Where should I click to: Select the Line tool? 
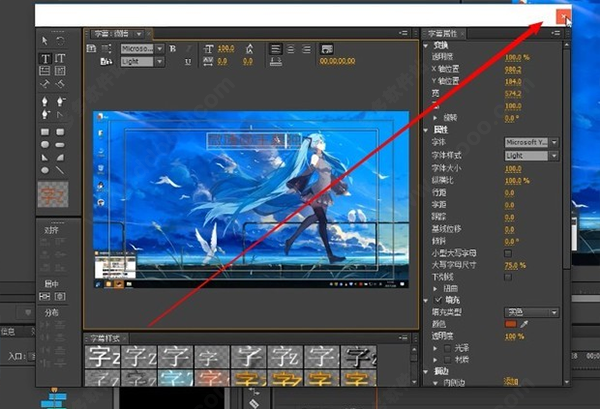point(60,170)
